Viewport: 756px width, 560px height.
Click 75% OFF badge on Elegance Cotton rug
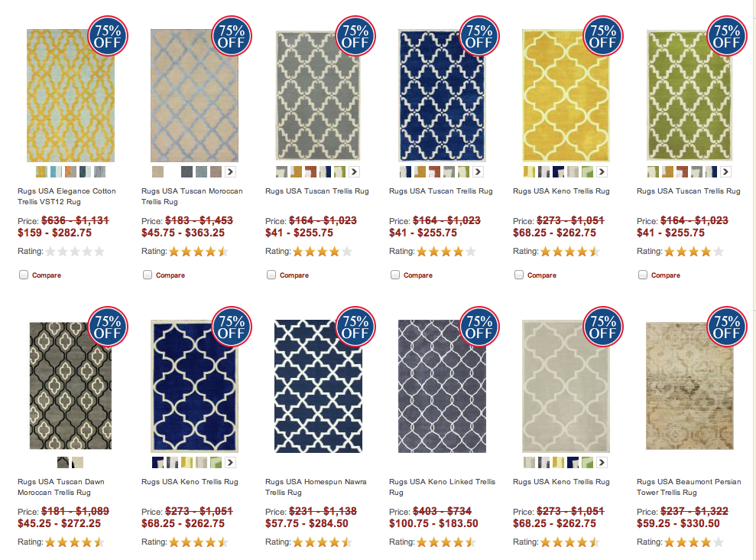click(108, 36)
